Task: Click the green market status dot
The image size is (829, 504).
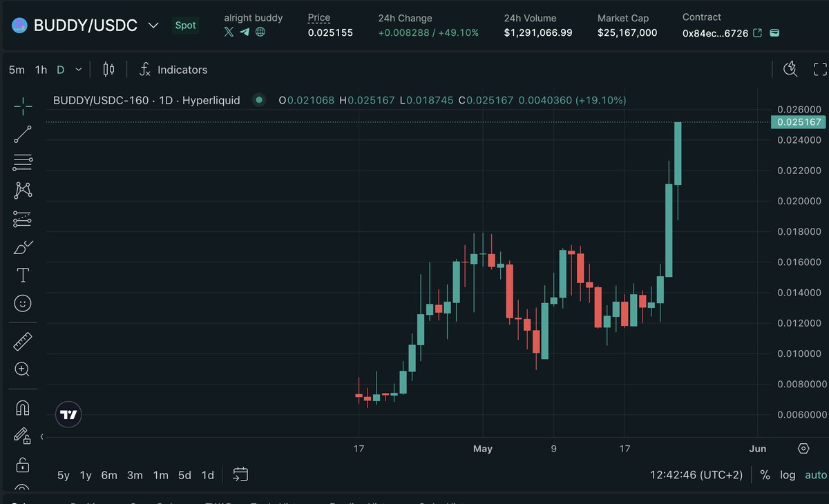Action: pos(259,100)
